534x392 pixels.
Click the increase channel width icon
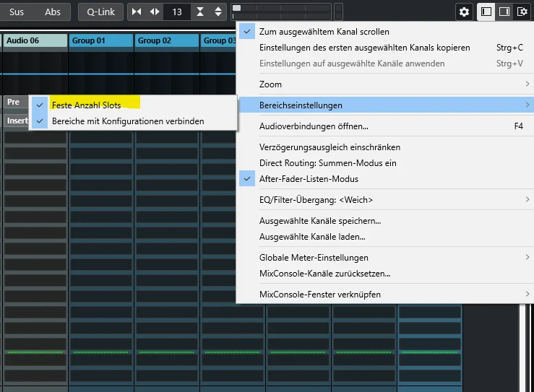click(155, 12)
